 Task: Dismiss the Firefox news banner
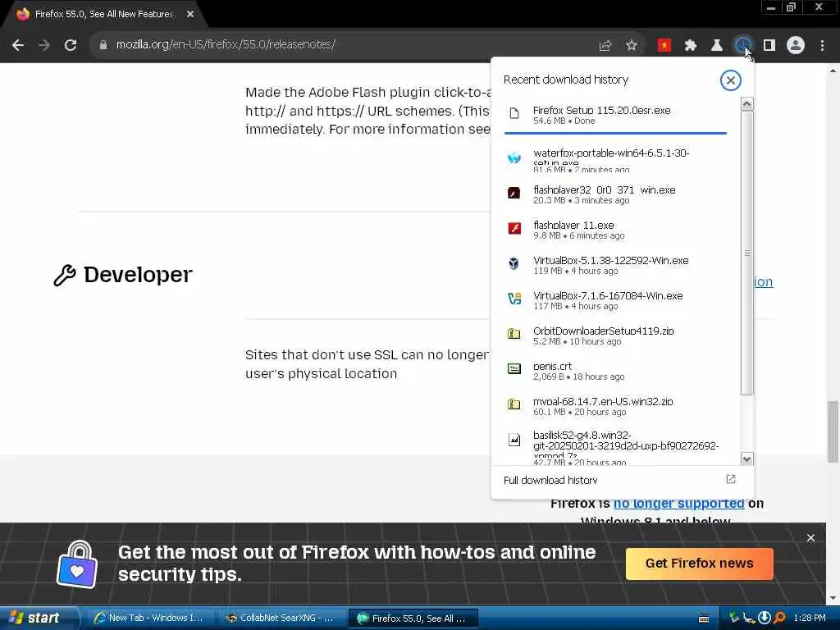(810, 538)
